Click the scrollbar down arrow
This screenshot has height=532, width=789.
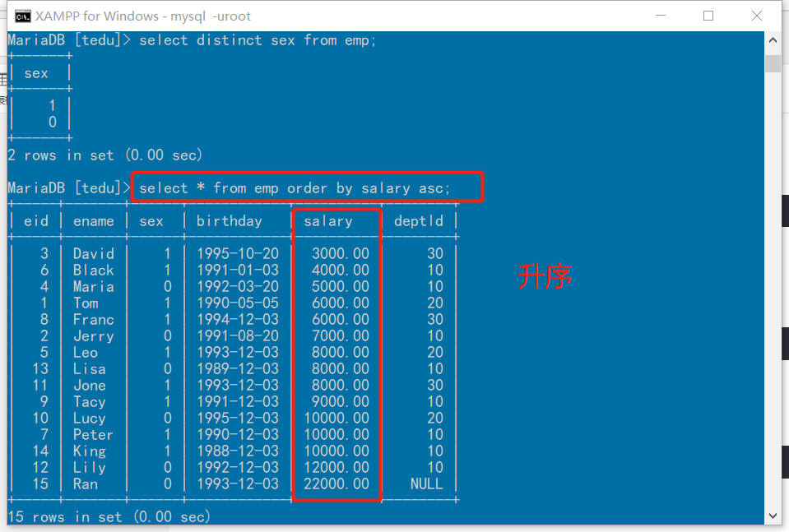[x=773, y=516]
